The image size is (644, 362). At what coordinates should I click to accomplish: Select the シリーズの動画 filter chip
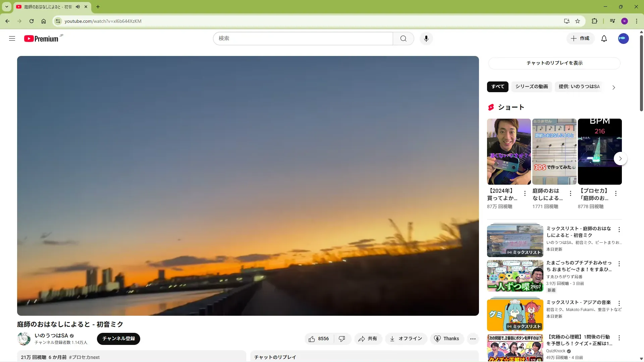531,87
